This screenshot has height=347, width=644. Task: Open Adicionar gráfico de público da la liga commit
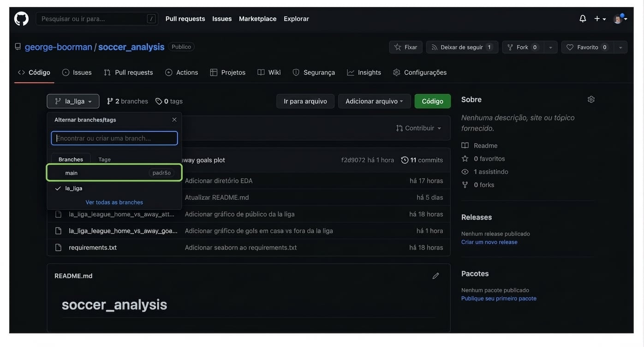pos(240,214)
